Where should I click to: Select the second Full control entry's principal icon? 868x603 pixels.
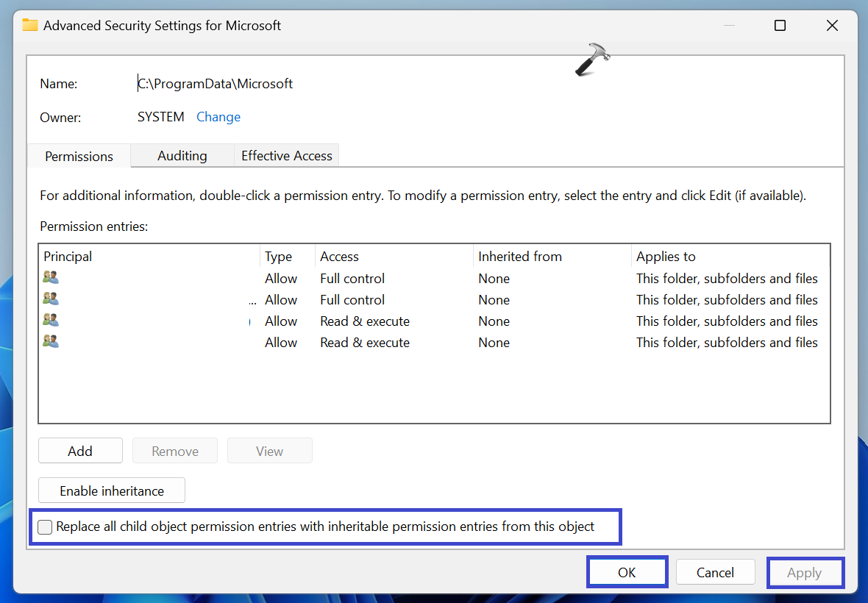[x=51, y=299]
